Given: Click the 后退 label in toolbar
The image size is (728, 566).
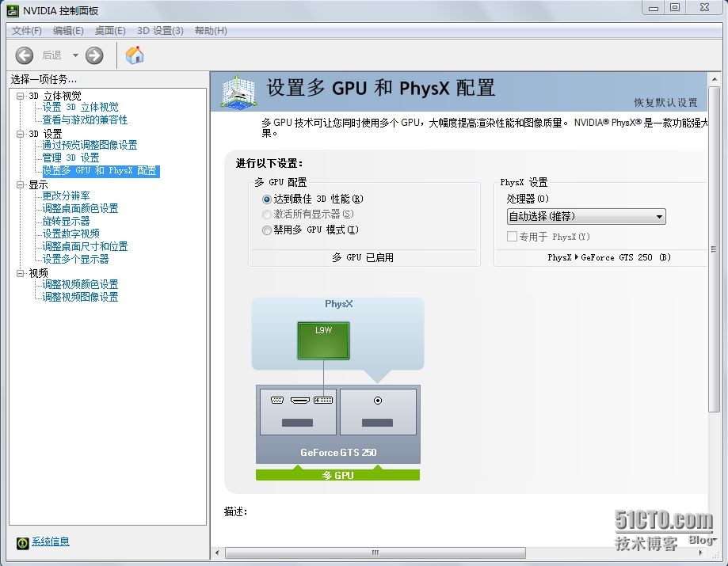Looking at the screenshot, I should 52,55.
